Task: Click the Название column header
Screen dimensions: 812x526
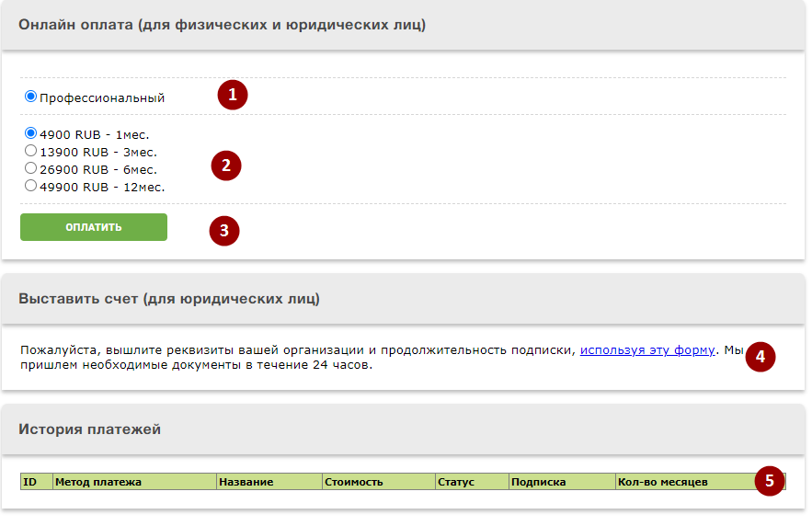Action: pyautogui.click(x=246, y=482)
